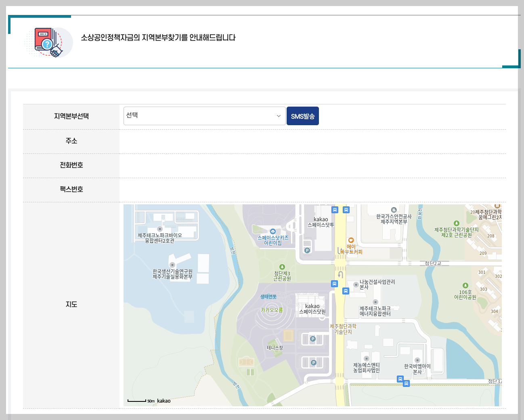
Task: Click the 50m scale indicator on the map
Action: coord(139,401)
